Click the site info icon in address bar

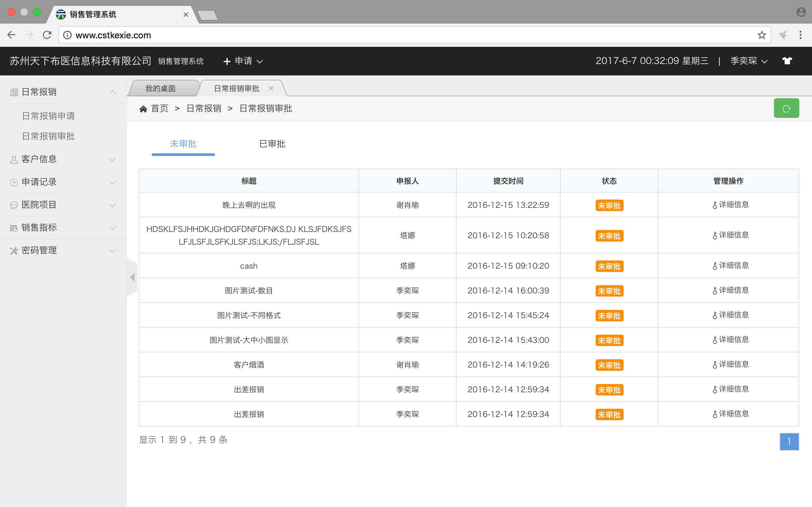pos(68,35)
